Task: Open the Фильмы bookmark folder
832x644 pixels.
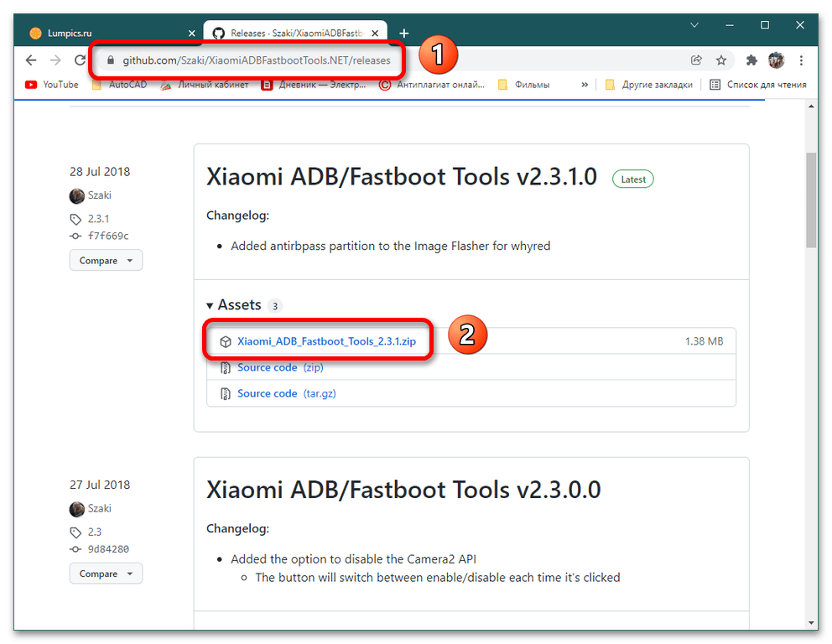Action: click(523, 85)
